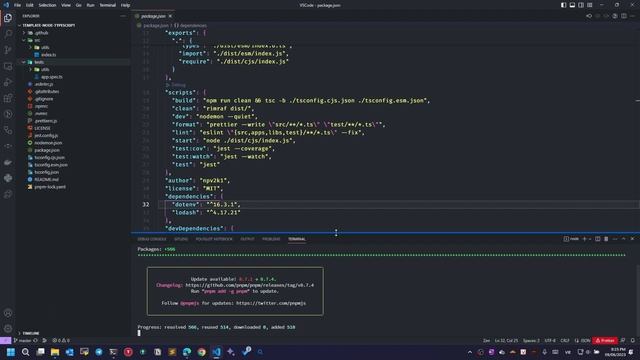Open the customize layout icon in title bar
The image size is (640, 360).
tap(590, 5)
